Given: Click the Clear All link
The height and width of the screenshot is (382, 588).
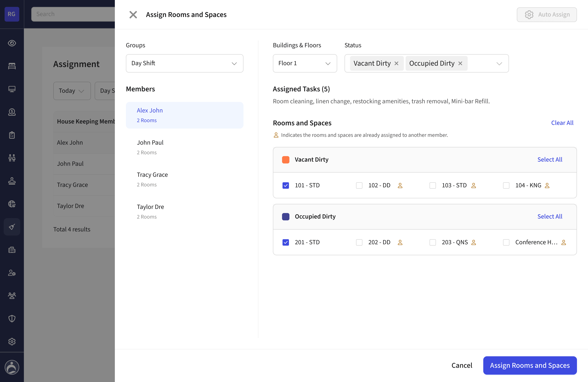Looking at the screenshot, I should tap(562, 123).
